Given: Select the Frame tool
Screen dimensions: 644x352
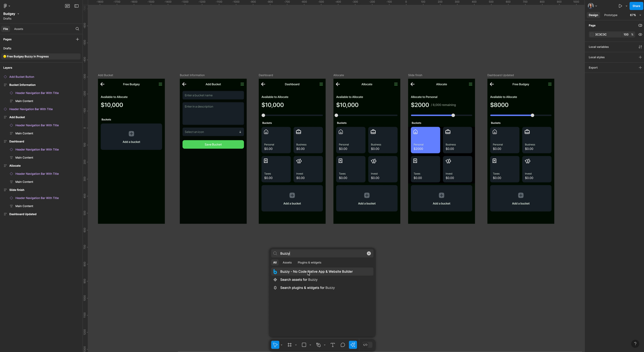Looking at the screenshot, I should point(290,345).
